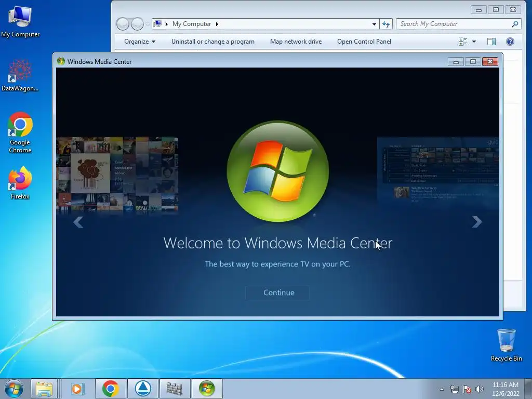Select the Recycle Bin desktop icon
Image resolution: width=532 pixels, height=399 pixels.
(x=506, y=345)
